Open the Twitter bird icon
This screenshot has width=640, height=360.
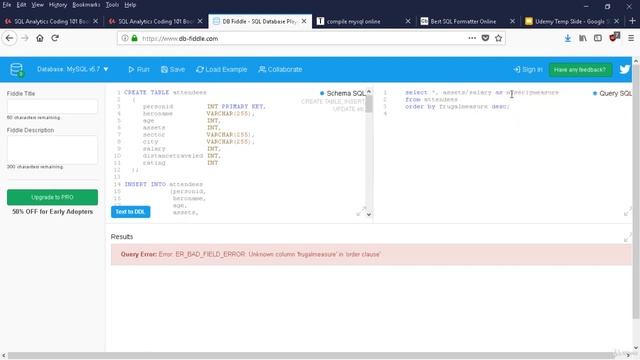coord(624,69)
